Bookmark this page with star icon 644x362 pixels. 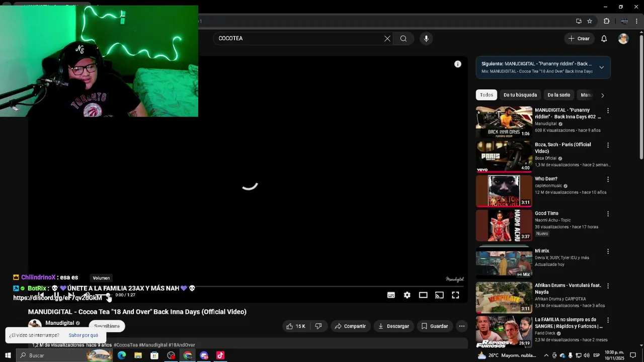(590, 21)
